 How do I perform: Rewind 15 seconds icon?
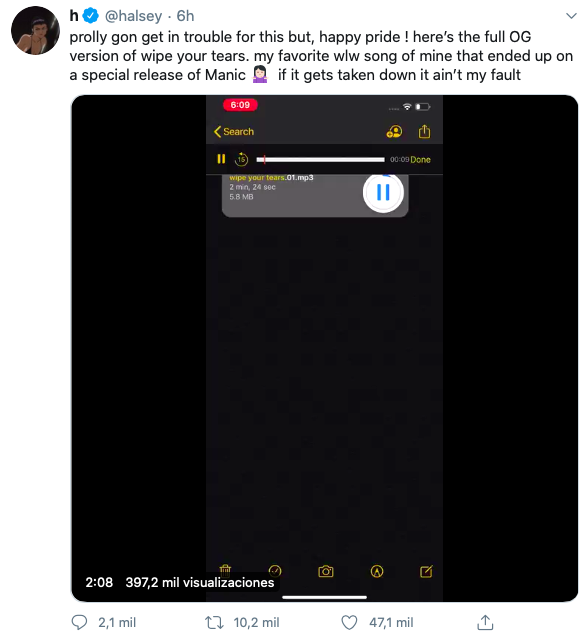coord(241,159)
